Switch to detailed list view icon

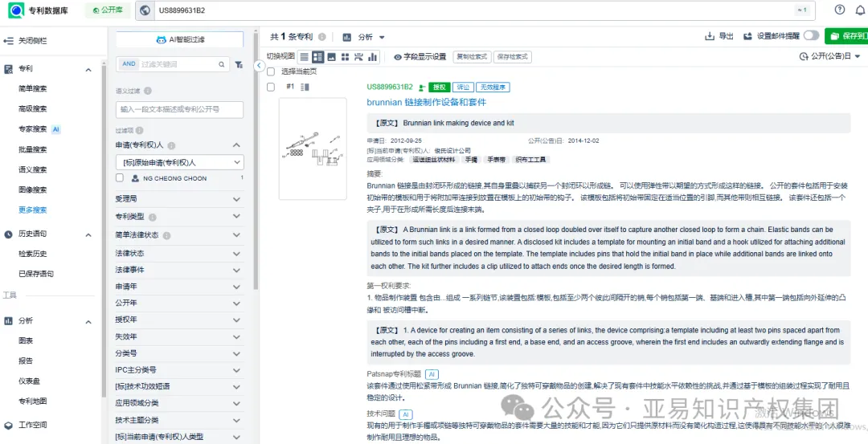(x=317, y=56)
